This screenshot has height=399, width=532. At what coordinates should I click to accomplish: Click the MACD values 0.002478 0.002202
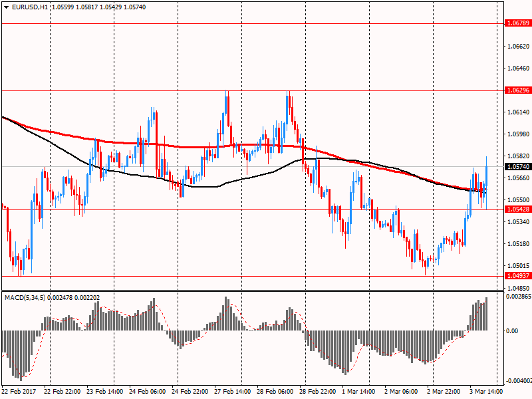coord(74,298)
